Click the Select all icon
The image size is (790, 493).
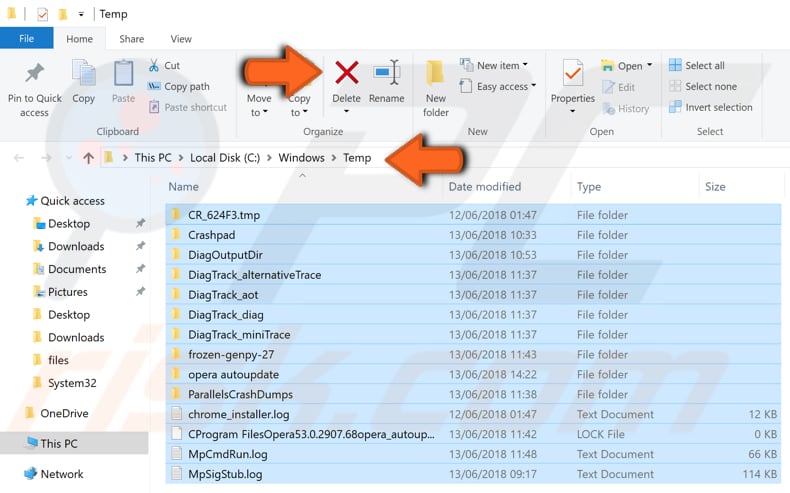tap(675, 65)
